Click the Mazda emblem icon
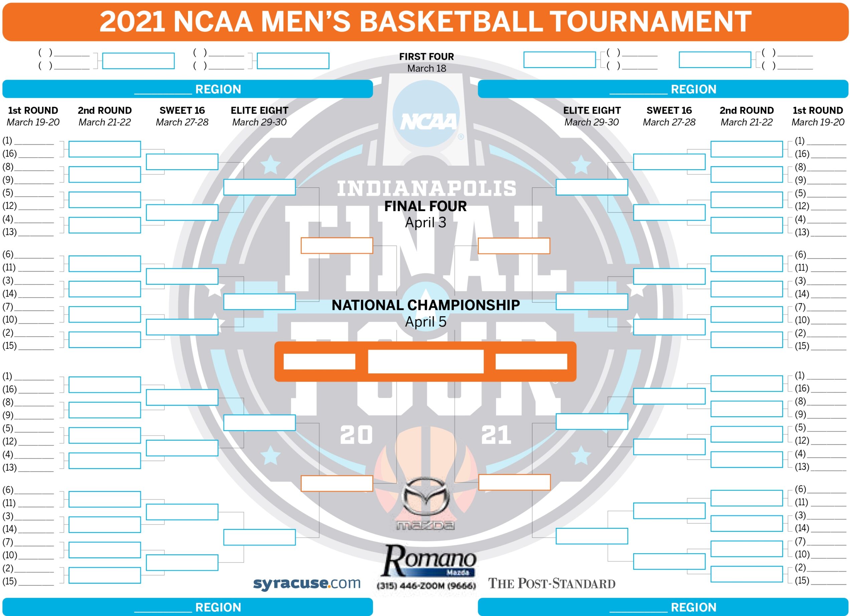The height and width of the screenshot is (616, 855). pos(426,496)
